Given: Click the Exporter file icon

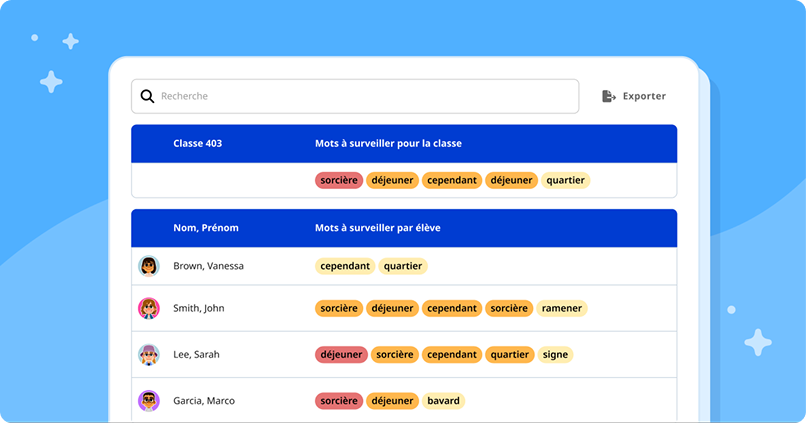Looking at the screenshot, I should click(609, 96).
